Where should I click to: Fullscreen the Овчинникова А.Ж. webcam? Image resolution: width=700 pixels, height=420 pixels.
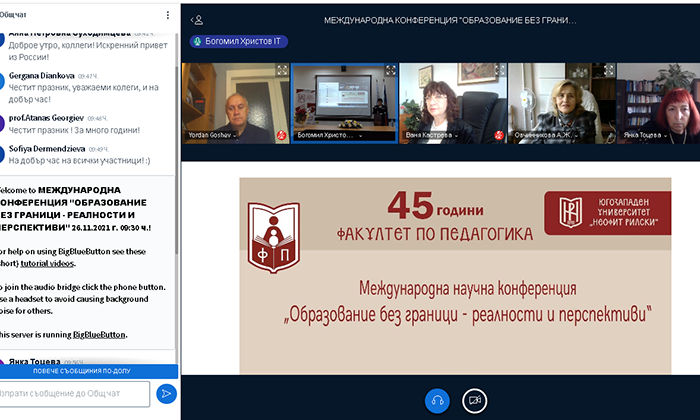coord(608,70)
